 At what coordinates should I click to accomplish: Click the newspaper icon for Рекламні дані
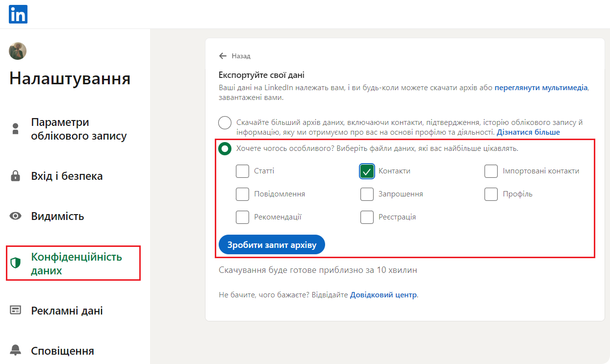coord(16,310)
